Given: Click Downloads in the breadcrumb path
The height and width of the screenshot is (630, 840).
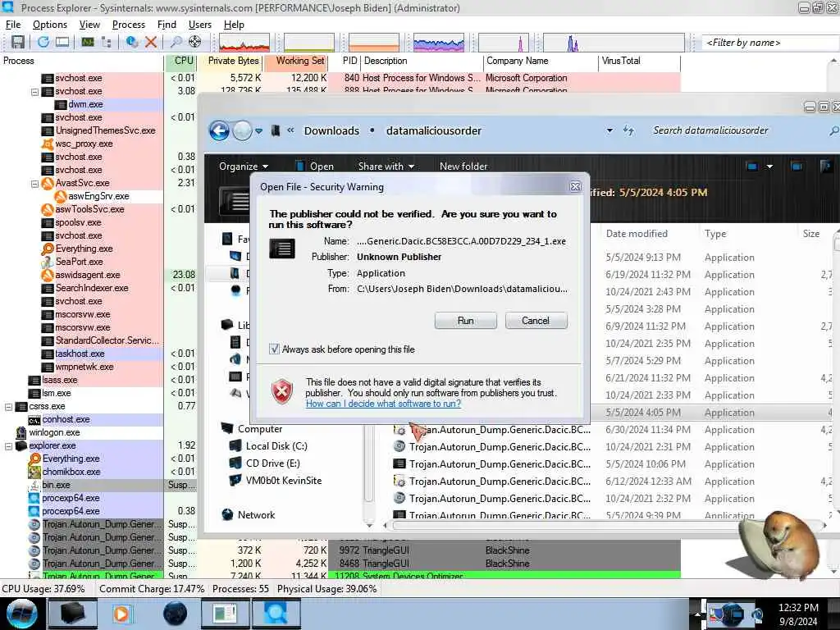Looking at the screenshot, I should point(331,130).
